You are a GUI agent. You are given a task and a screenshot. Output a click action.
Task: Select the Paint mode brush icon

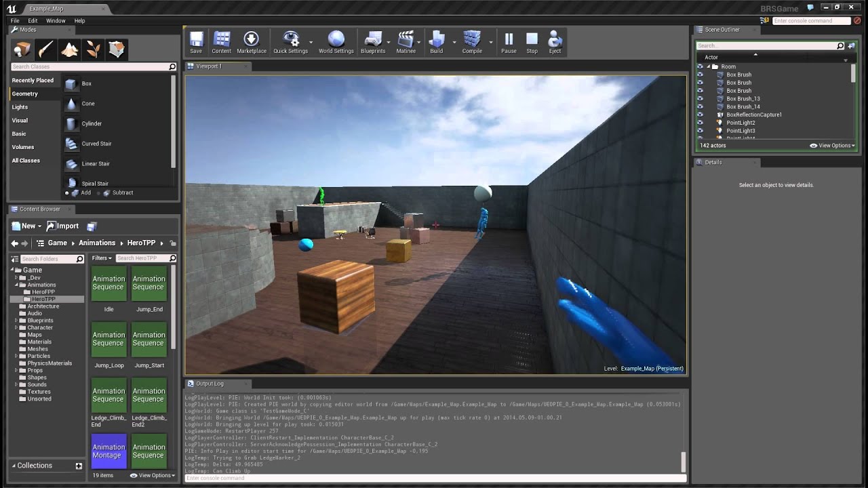(x=45, y=49)
